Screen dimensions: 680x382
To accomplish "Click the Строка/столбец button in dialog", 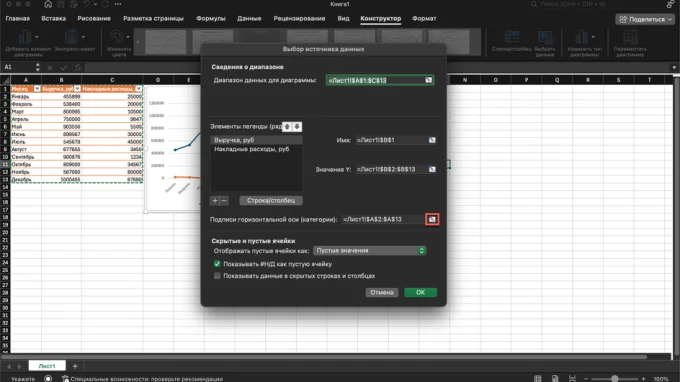I will click(x=271, y=200).
